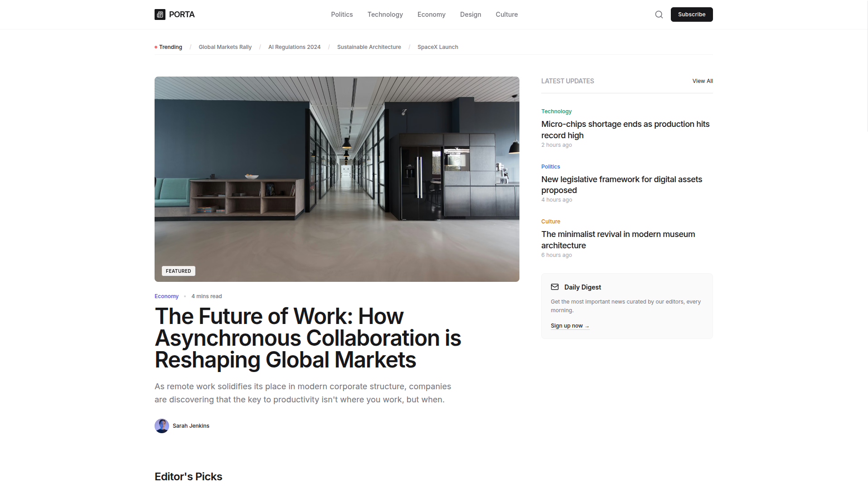868x488 pixels.
Task: Click the Daily Digest envelope icon
Action: [555, 287]
